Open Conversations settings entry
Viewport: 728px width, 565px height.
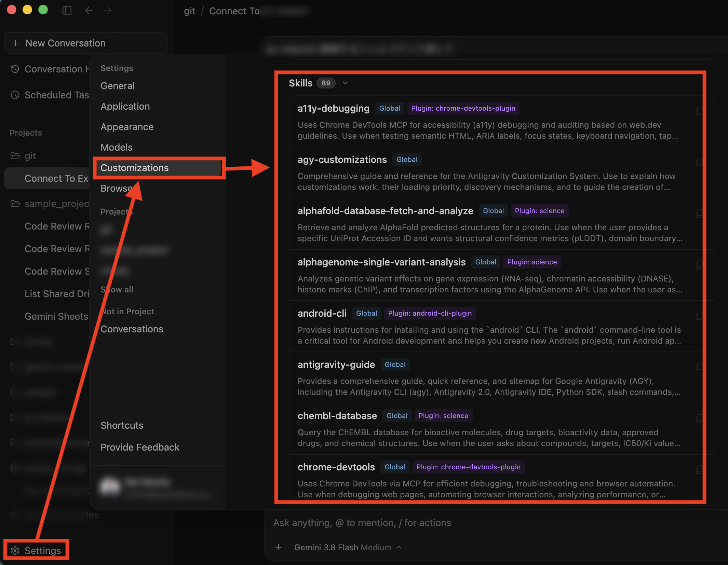tap(132, 329)
